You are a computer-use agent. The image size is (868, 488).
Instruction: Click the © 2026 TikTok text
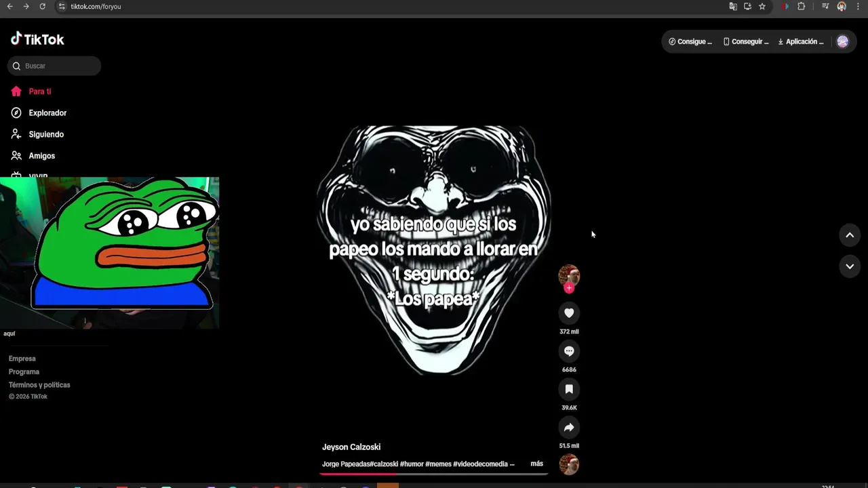click(x=28, y=396)
